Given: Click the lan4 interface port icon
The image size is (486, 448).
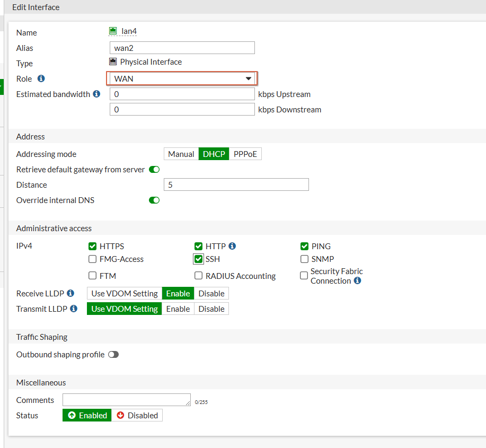Looking at the screenshot, I should (x=113, y=31).
